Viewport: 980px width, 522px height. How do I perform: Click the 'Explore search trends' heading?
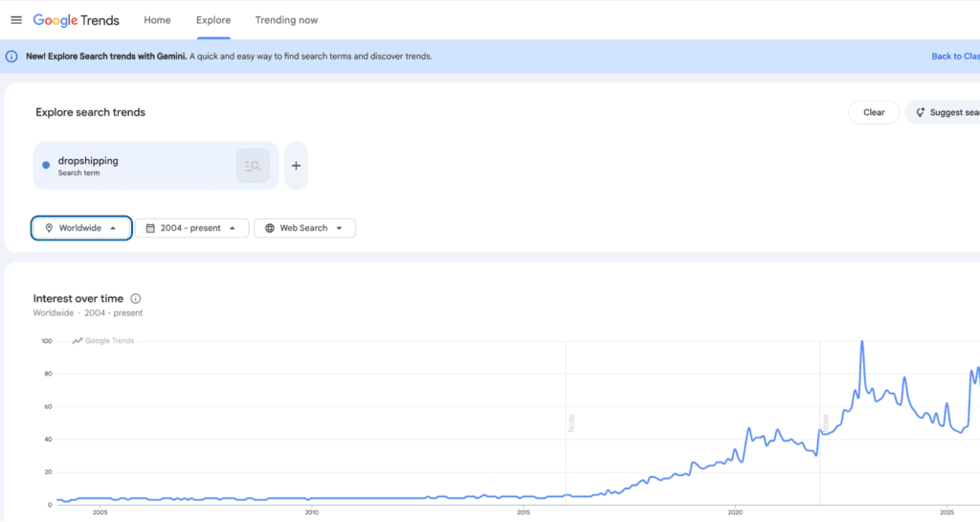coord(91,112)
